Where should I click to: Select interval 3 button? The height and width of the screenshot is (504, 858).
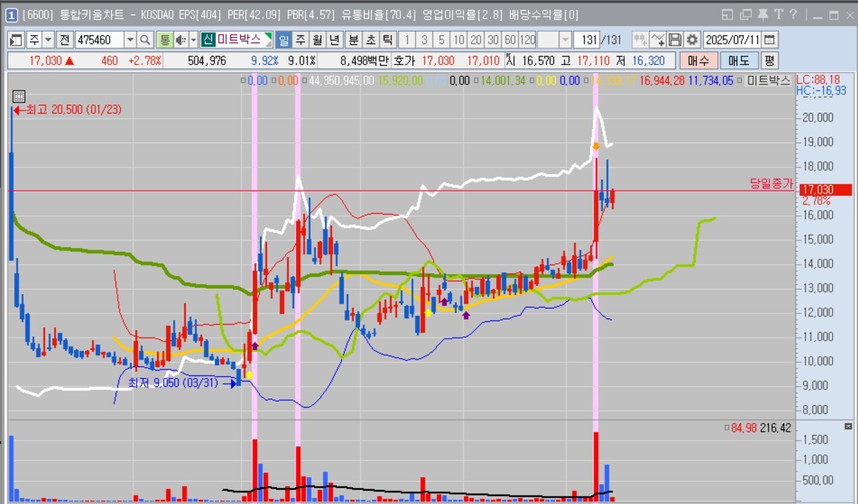(x=424, y=40)
